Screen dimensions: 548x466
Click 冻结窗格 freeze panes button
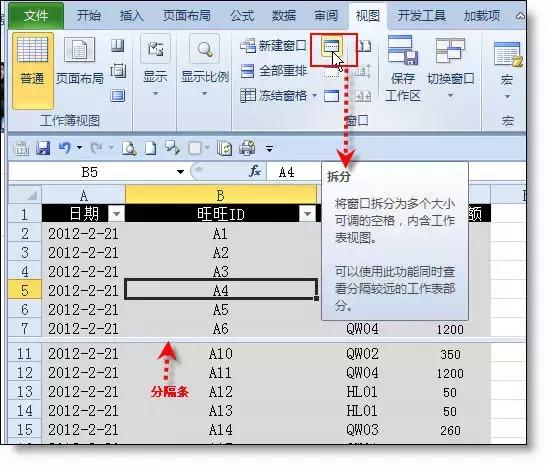click(273, 95)
